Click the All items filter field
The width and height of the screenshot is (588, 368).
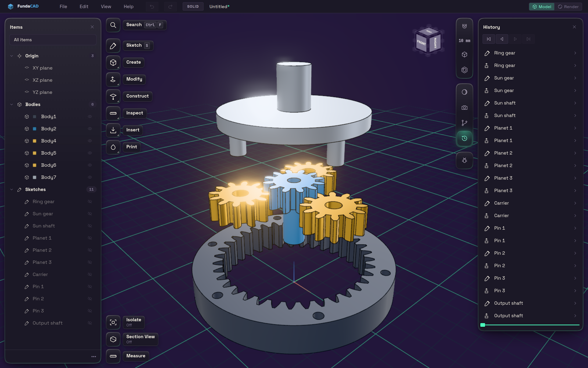[53, 40]
